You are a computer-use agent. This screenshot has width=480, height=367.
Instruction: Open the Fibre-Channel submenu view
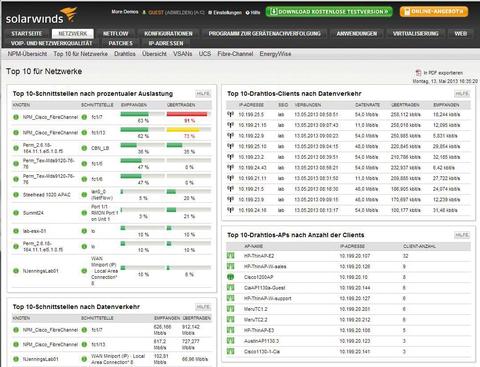[x=235, y=54]
